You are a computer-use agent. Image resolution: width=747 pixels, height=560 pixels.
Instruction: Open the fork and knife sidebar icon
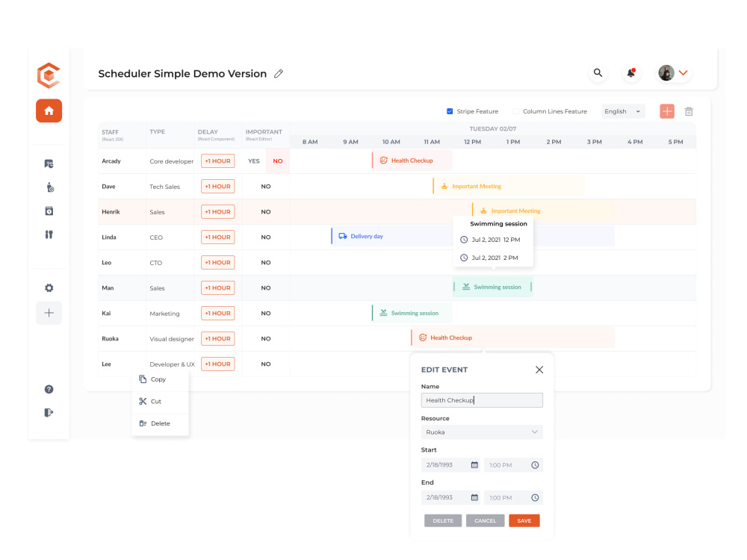(x=49, y=234)
